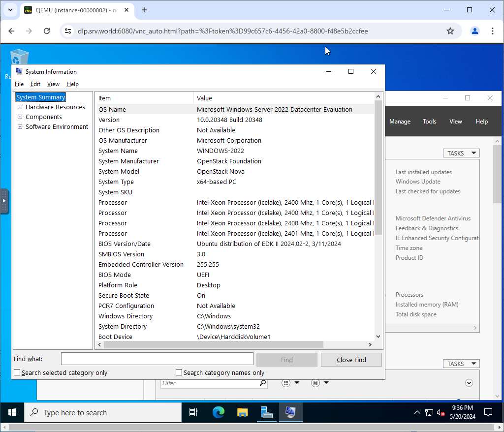Open the network status tray icon
504x432 pixels.
(x=429, y=412)
